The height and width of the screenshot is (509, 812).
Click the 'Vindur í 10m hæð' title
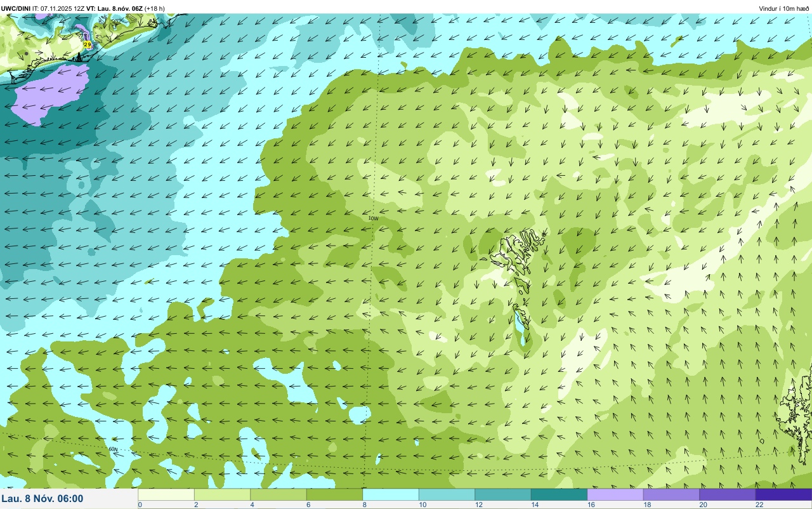pos(783,8)
